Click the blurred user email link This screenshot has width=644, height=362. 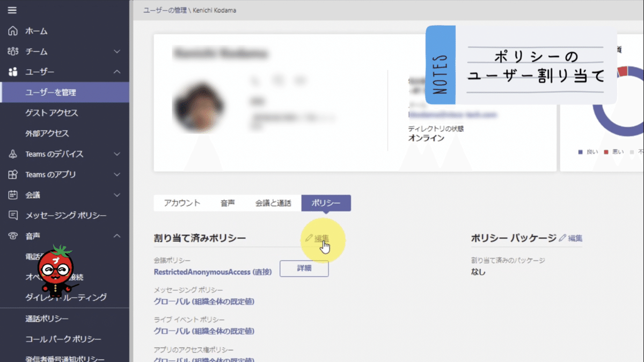click(452, 115)
